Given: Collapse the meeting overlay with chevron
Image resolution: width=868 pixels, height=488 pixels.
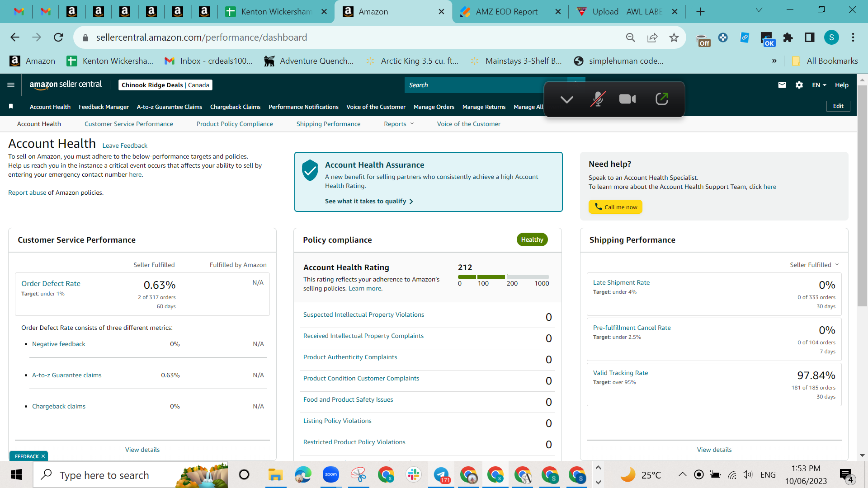Looking at the screenshot, I should click(567, 99).
